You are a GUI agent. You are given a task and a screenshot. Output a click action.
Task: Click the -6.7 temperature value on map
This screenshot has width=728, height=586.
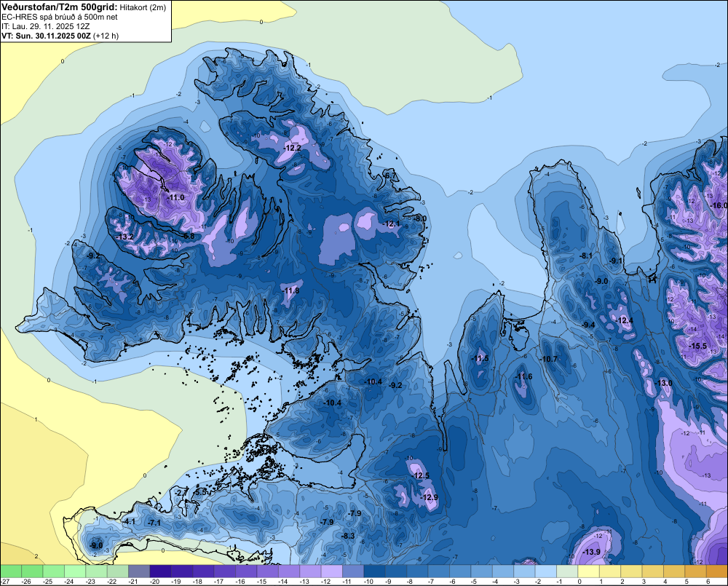(x=390, y=175)
